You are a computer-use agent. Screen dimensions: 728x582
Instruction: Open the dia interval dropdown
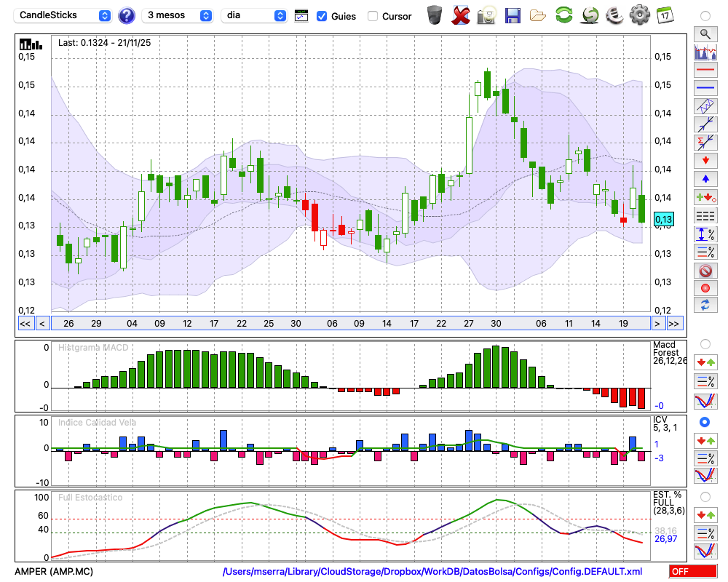(x=254, y=15)
